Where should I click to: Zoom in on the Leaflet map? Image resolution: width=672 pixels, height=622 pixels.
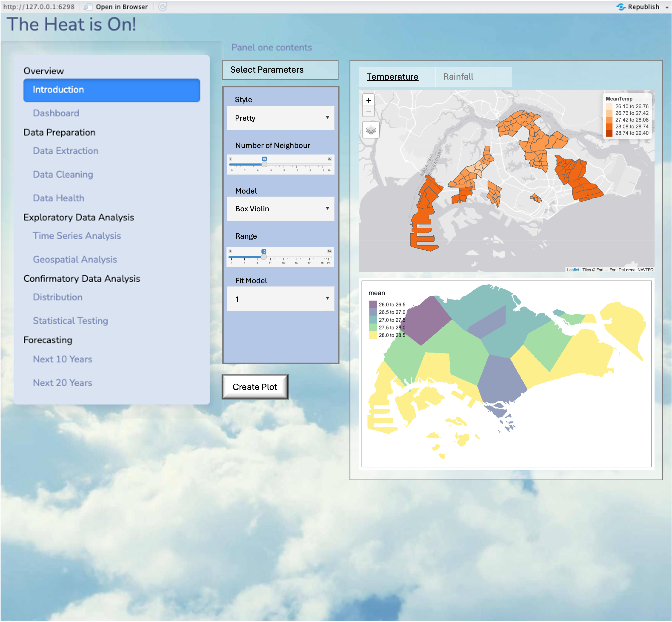pyautogui.click(x=368, y=100)
